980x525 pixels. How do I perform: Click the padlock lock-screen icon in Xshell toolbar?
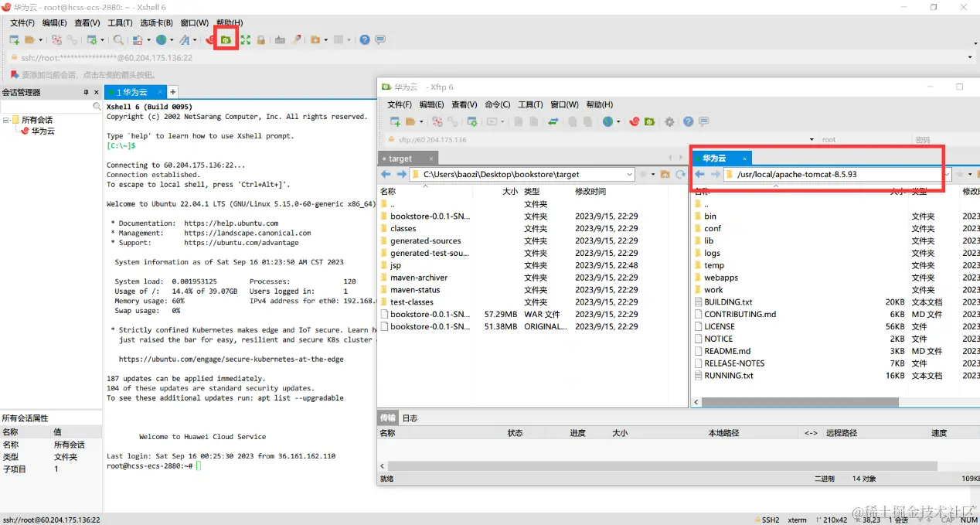coord(261,39)
